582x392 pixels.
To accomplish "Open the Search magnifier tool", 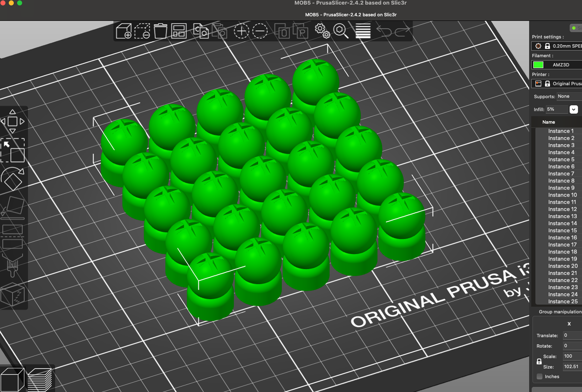I will coord(341,31).
